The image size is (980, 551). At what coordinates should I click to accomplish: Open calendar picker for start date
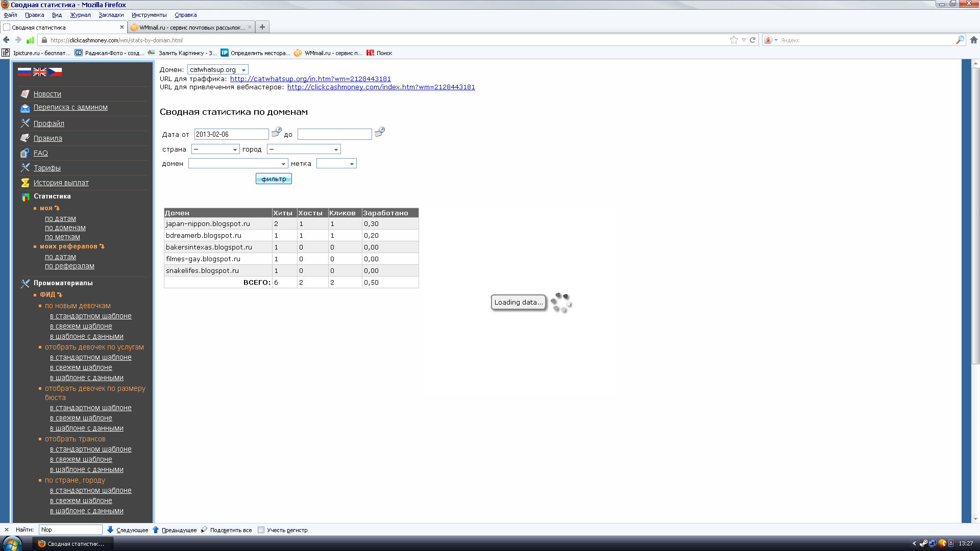276,132
